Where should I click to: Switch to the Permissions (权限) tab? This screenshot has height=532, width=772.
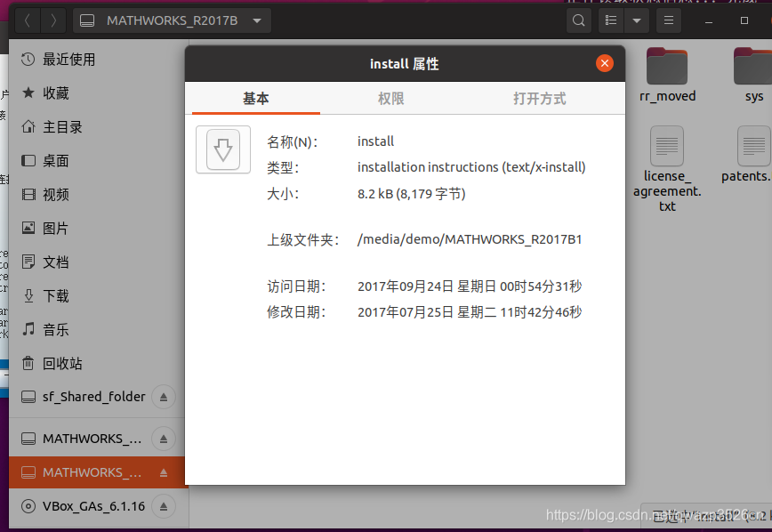[391, 99]
